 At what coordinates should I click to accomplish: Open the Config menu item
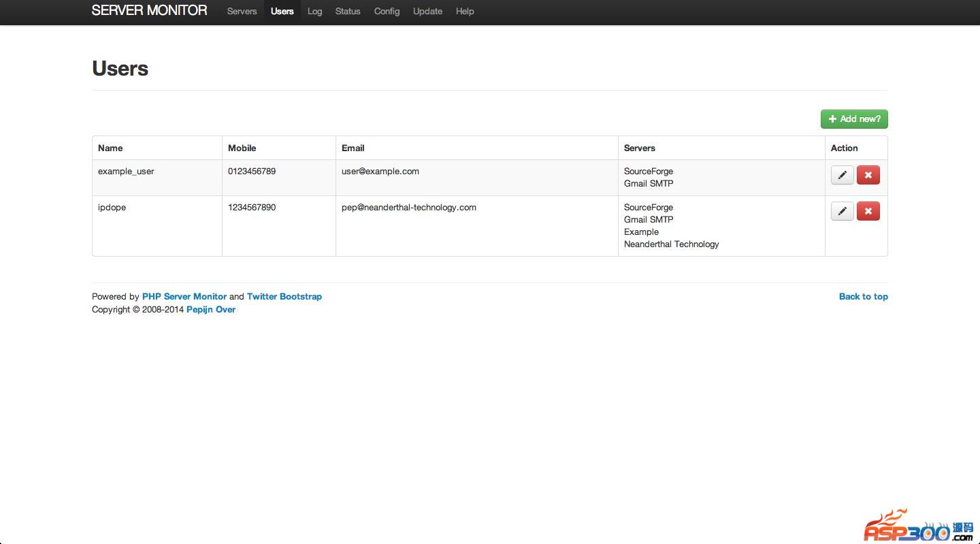(x=387, y=12)
